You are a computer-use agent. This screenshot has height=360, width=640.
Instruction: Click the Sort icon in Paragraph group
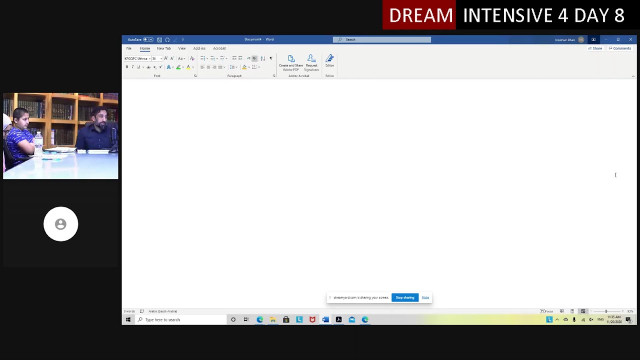point(263,58)
